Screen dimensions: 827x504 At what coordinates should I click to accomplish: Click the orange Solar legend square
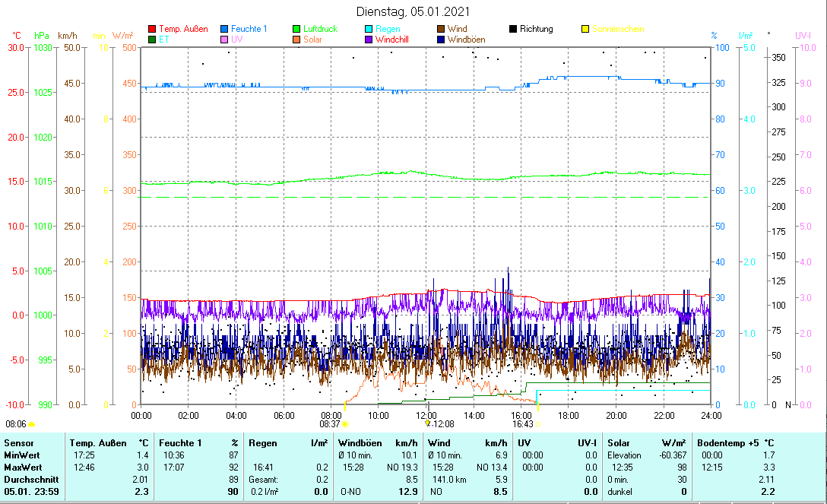point(297,39)
